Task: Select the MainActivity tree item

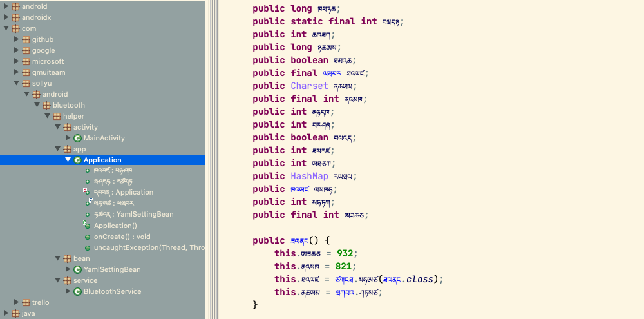Action: [104, 138]
